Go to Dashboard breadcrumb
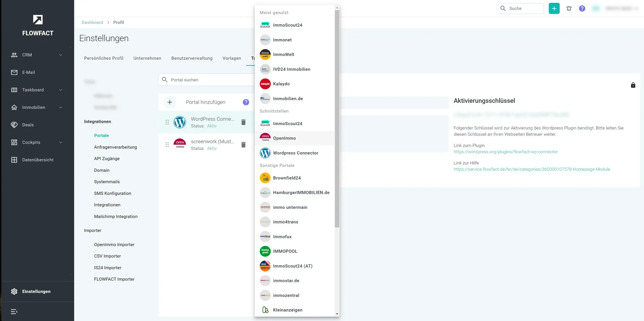 (x=92, y=22)
